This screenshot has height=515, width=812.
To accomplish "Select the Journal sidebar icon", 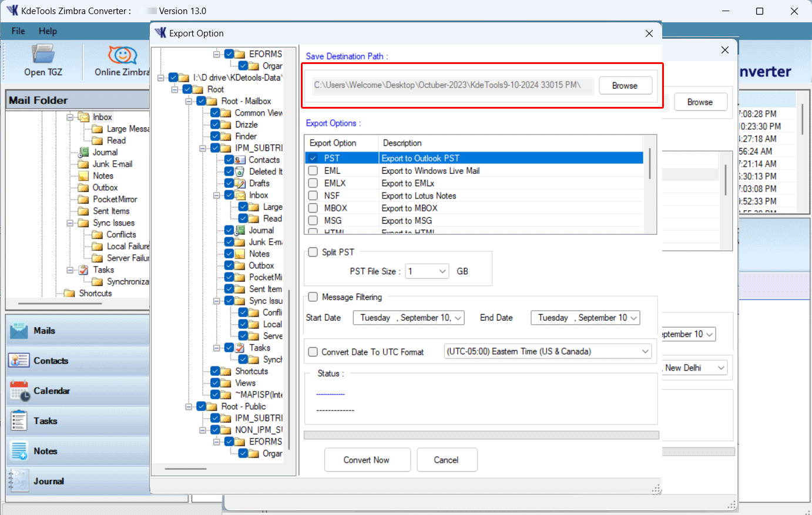I will point(21,481).
